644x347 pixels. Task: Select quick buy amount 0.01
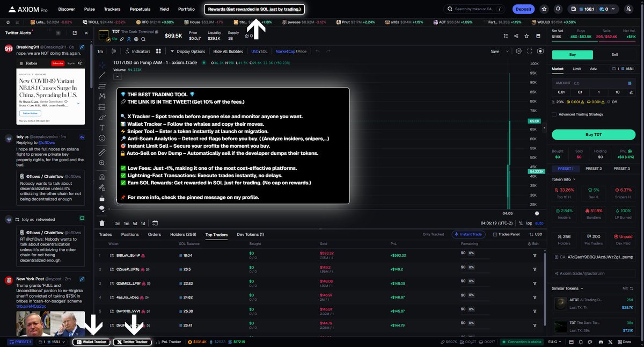point(561,92)
